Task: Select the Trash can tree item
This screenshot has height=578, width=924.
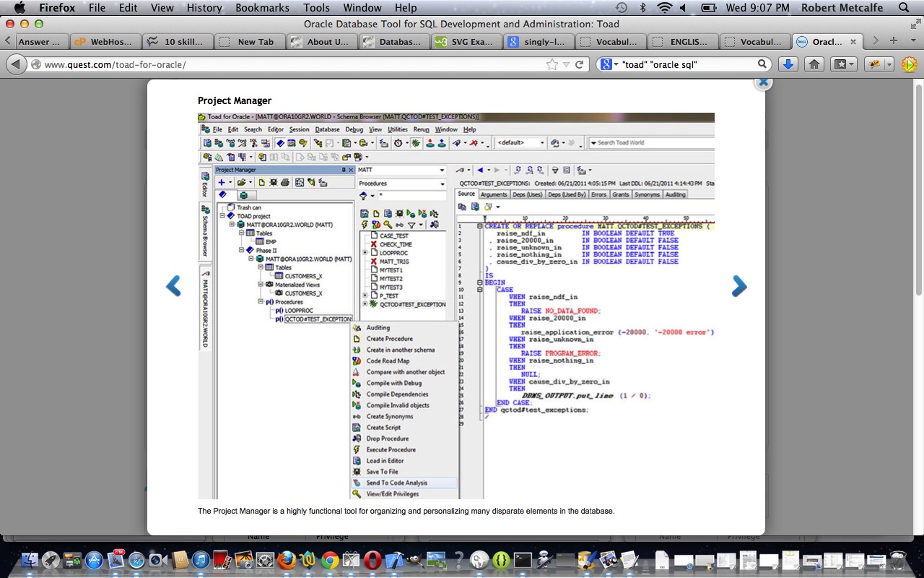Action: tap(249, 207)
